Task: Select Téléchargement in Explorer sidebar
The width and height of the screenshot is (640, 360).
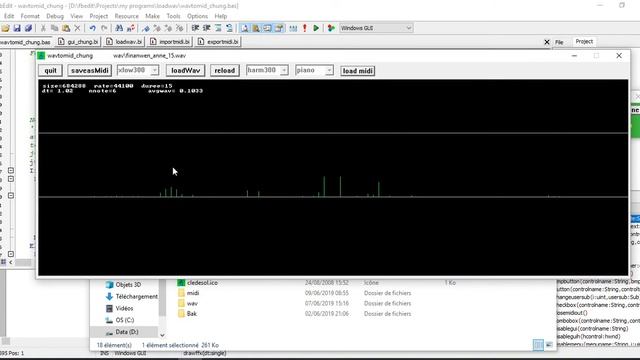Action: click(131, 296)
